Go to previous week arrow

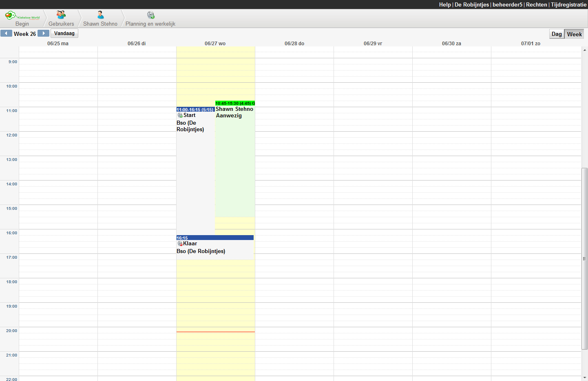[x=6, y=33]
